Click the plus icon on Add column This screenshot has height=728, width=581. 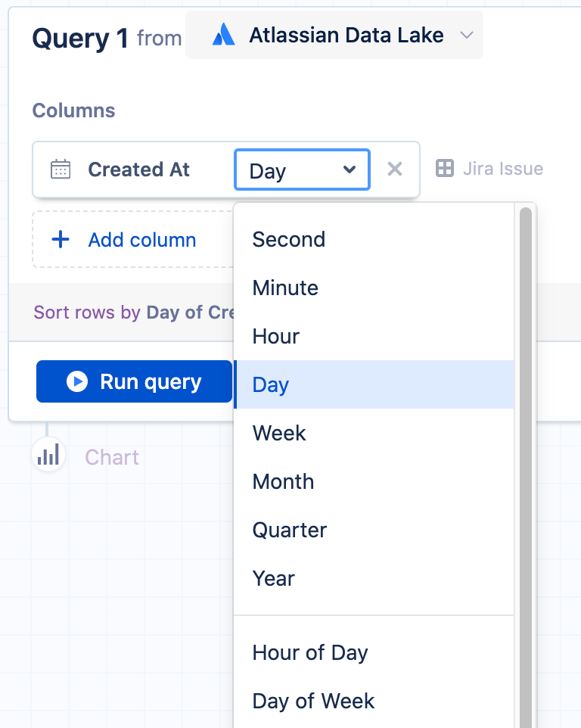click(x=61, y=240)
